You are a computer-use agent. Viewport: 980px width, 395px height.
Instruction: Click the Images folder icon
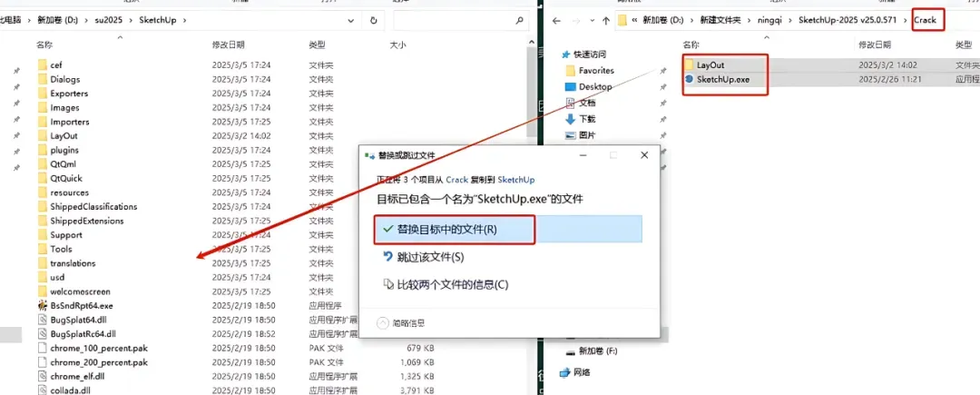(43, 107)
